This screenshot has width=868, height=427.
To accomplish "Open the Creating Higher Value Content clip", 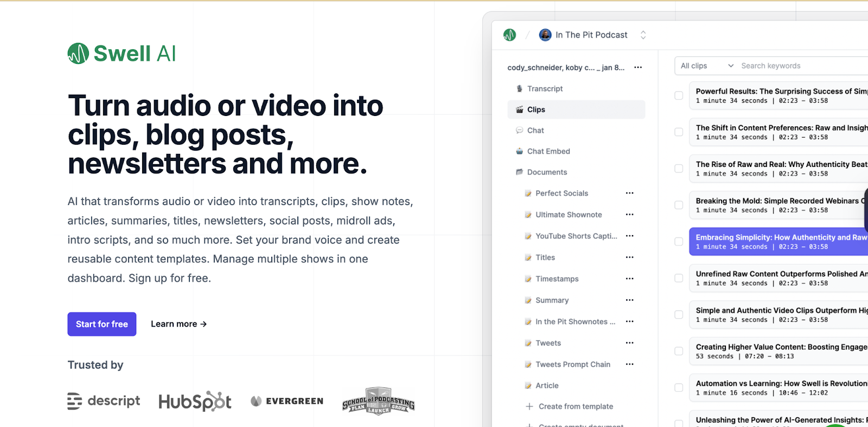I will [x=778, y=351].
